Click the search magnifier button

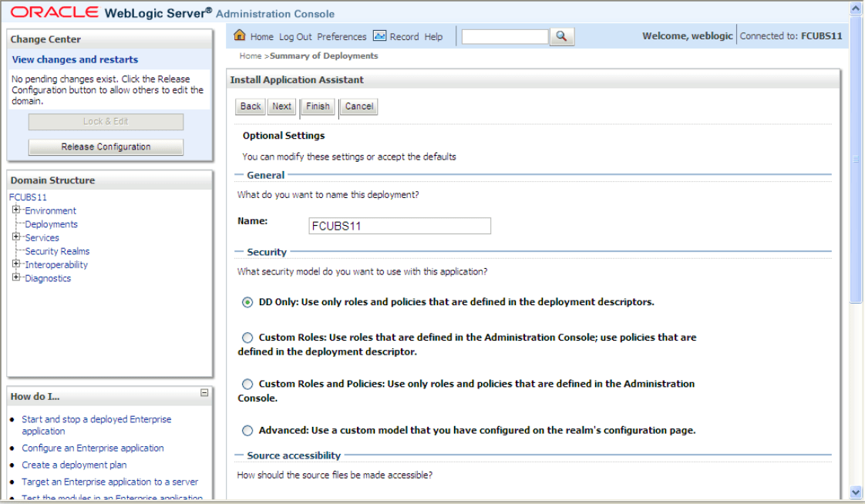pos(562,35)
